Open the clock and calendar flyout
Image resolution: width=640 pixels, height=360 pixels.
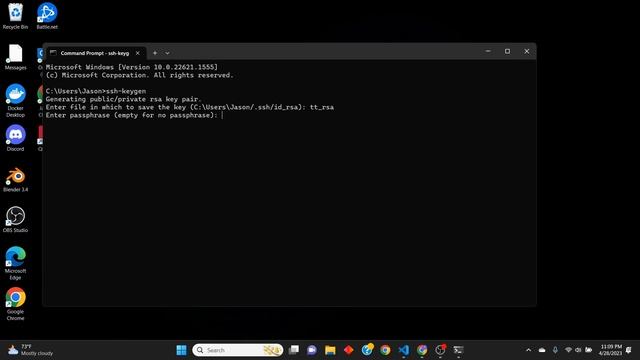tap(611, 350)
